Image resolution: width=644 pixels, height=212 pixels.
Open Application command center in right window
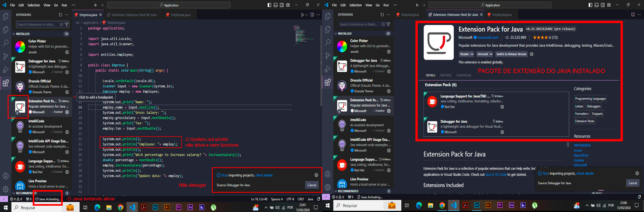click(x=490, y=5)
